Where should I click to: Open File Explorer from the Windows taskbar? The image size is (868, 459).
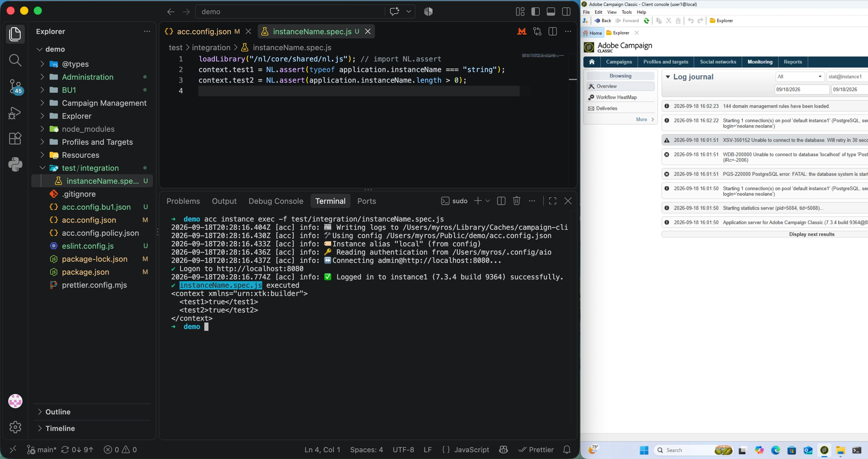(x=840, y=450)
